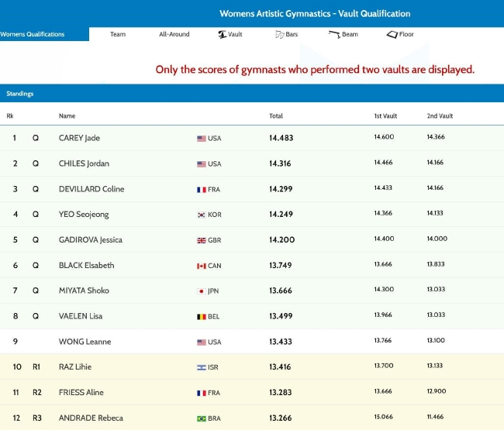Screen dimensions: 504x430
Task: Open the Team tab
Action: [x=118, y=34]
